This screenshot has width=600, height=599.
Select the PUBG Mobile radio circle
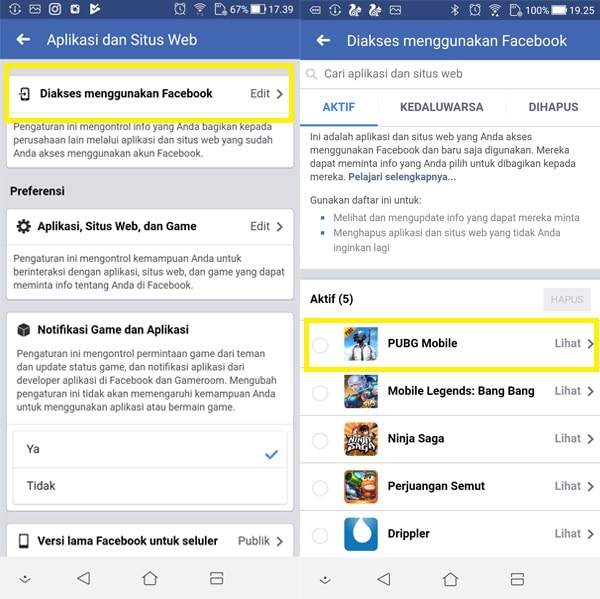tap(320, 345)
